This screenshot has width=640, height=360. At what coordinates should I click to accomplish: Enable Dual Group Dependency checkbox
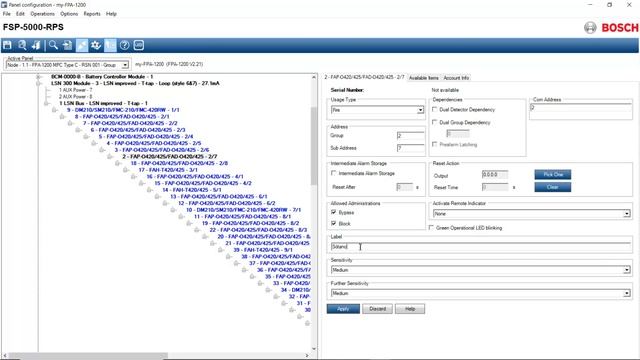[x=435, y=122]
